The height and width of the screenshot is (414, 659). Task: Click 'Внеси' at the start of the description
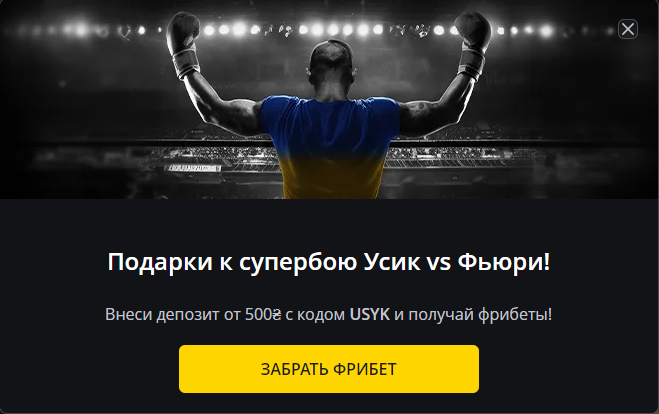click(x=129, y=314)
